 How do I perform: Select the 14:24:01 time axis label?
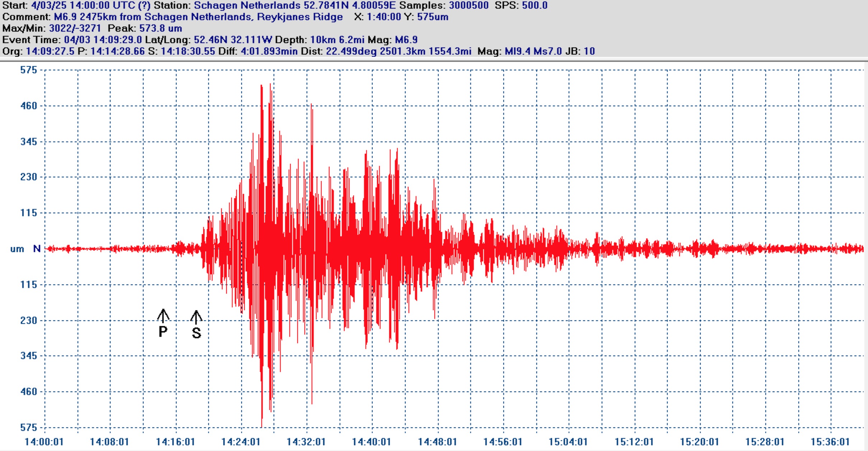point(241,442)
